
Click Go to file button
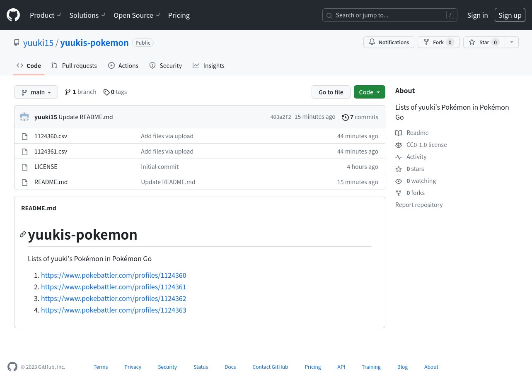(x=331, y=92)
